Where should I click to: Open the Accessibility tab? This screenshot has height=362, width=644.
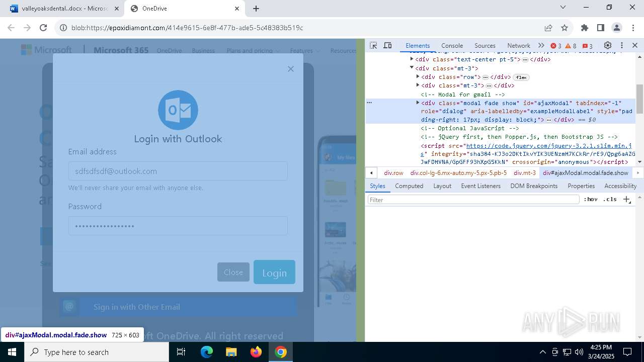click(620, 186)
